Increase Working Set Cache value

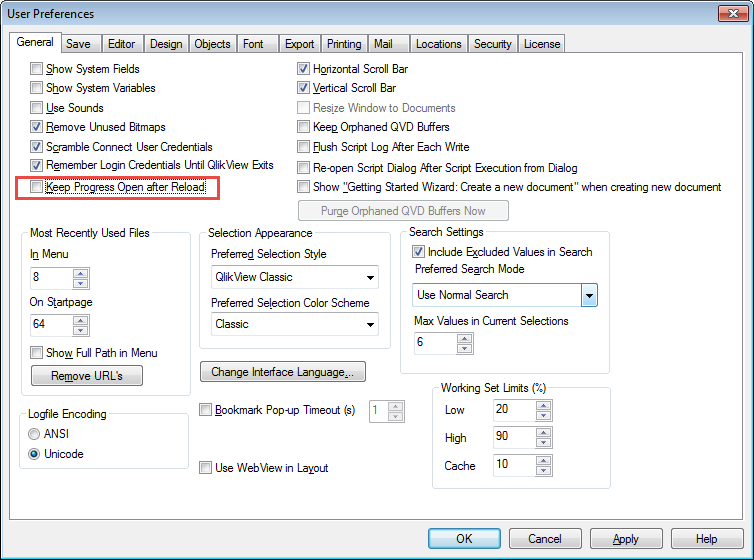tap(543, 460)
